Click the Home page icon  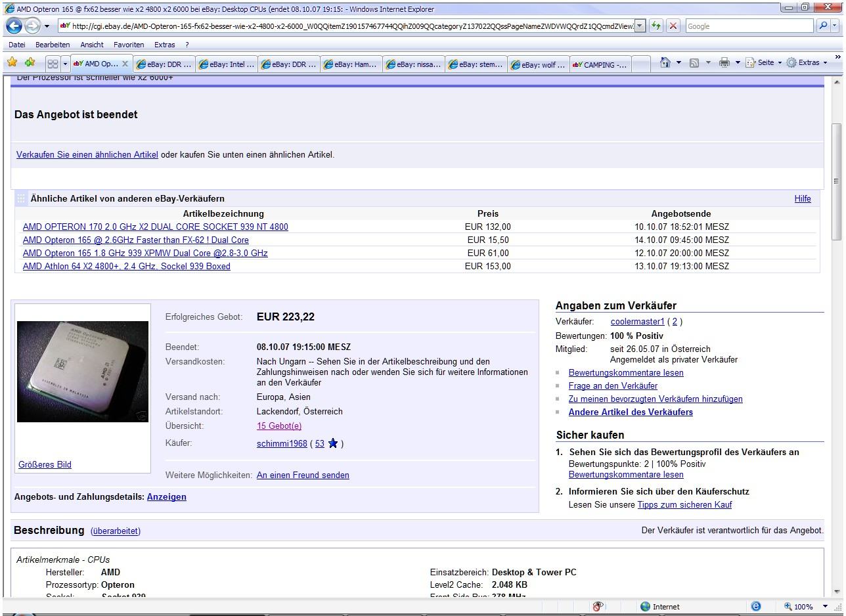[665, 62]
